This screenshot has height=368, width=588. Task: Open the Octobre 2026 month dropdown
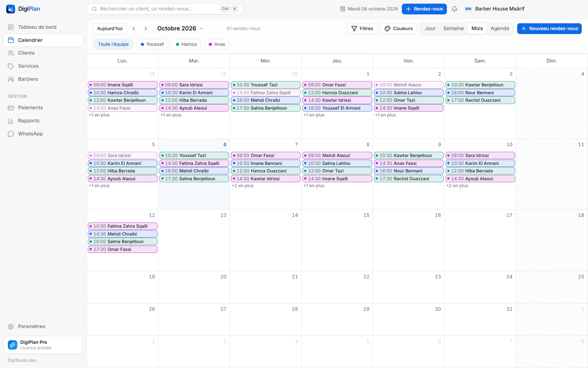(180, 28)
